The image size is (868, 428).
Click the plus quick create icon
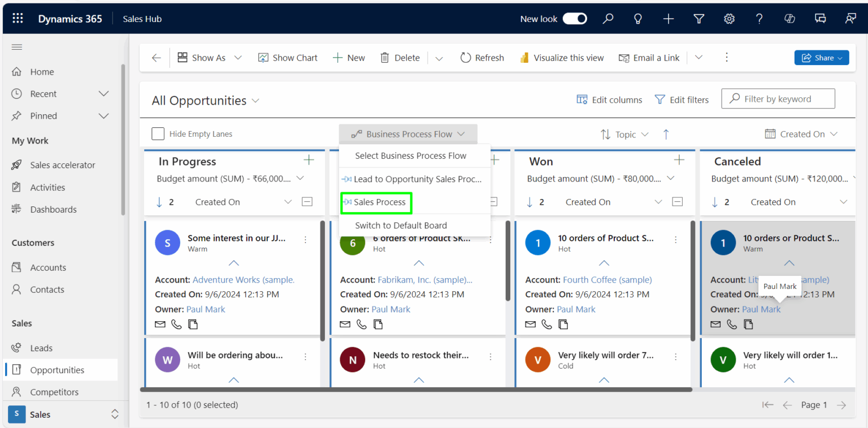point(669,19)
